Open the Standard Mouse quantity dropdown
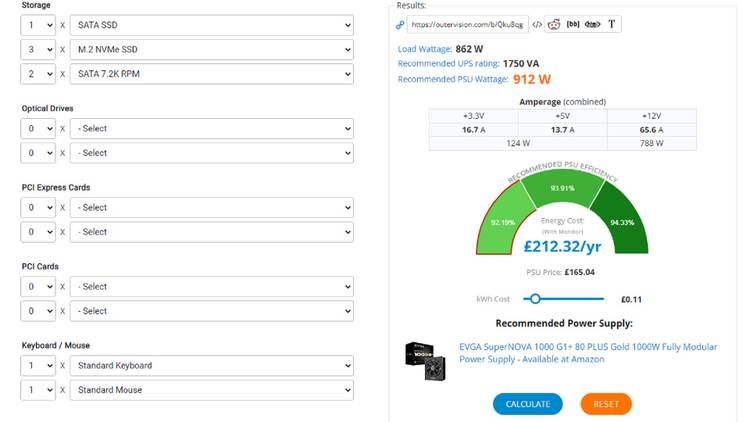 (x=38, y=389)
